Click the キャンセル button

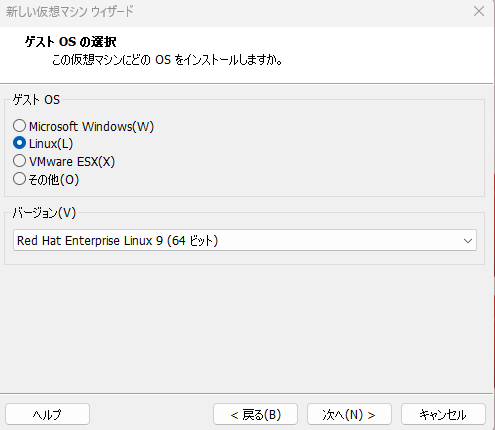coord(443,414)
